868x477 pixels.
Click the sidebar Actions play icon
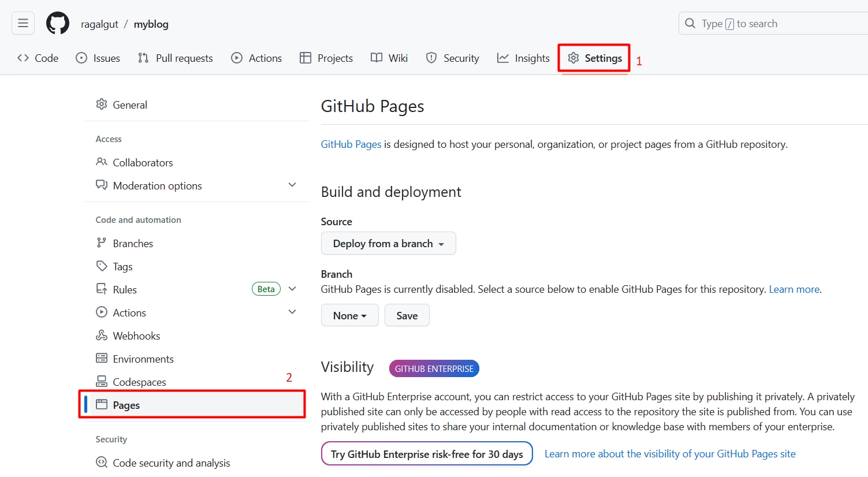(x=102, y=312)
